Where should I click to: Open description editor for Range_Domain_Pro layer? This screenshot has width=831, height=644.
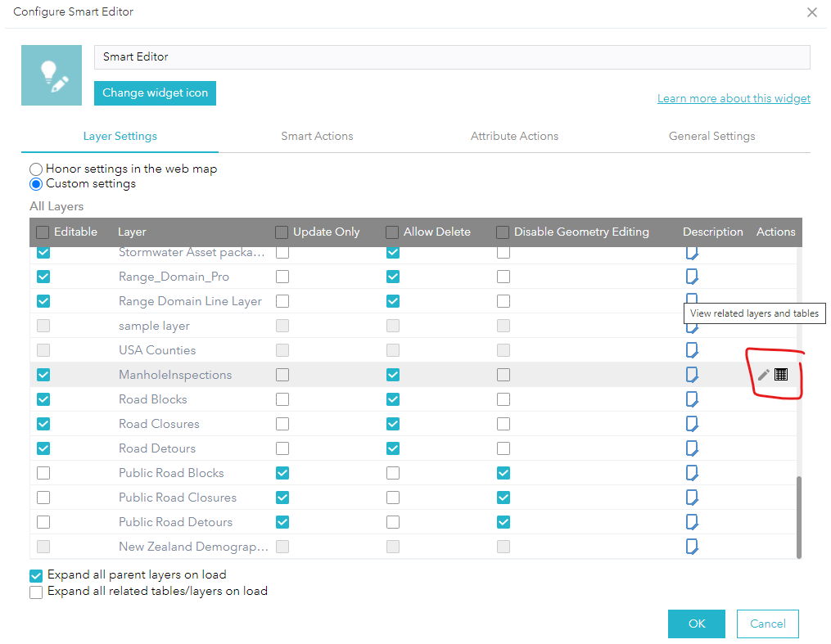[x=692, y=277]
